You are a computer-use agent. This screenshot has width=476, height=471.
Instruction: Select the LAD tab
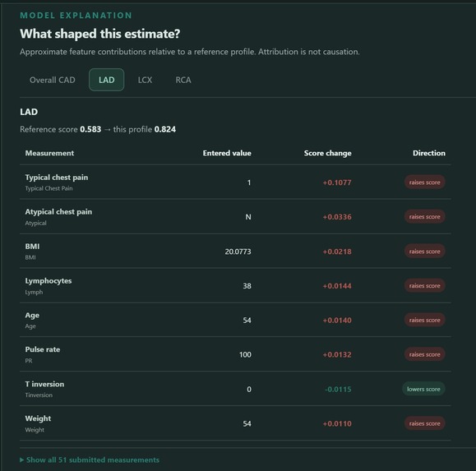[x=107, y=80]
